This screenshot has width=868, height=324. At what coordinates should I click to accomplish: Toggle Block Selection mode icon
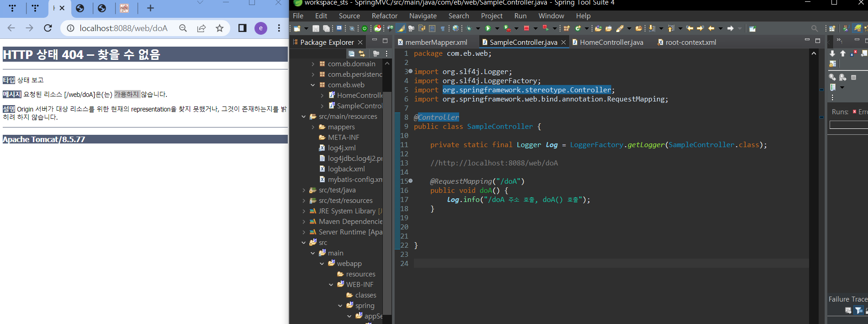[x=432, y=28]
